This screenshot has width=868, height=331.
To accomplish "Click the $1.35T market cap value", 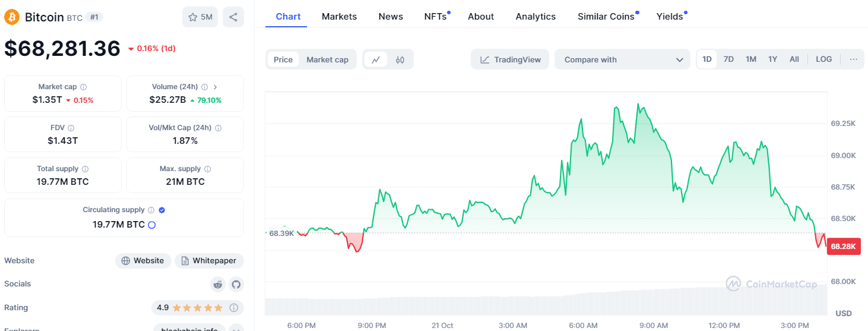I will (47, 100).
